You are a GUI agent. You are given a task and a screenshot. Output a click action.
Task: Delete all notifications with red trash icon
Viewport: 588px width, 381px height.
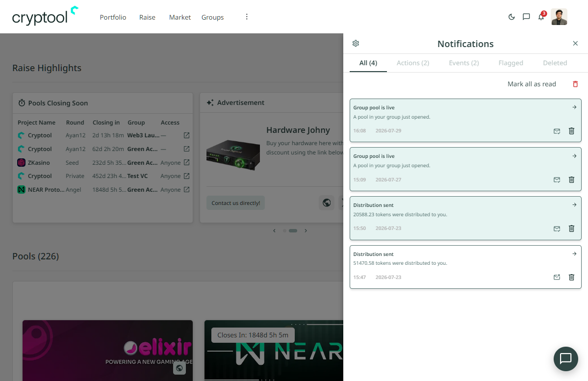coord(575,84)
